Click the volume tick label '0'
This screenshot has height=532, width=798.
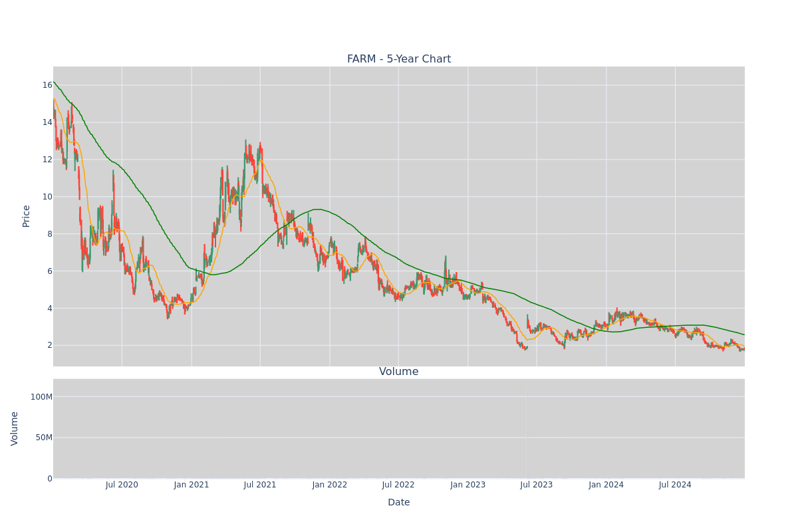(x=50, y=479)
